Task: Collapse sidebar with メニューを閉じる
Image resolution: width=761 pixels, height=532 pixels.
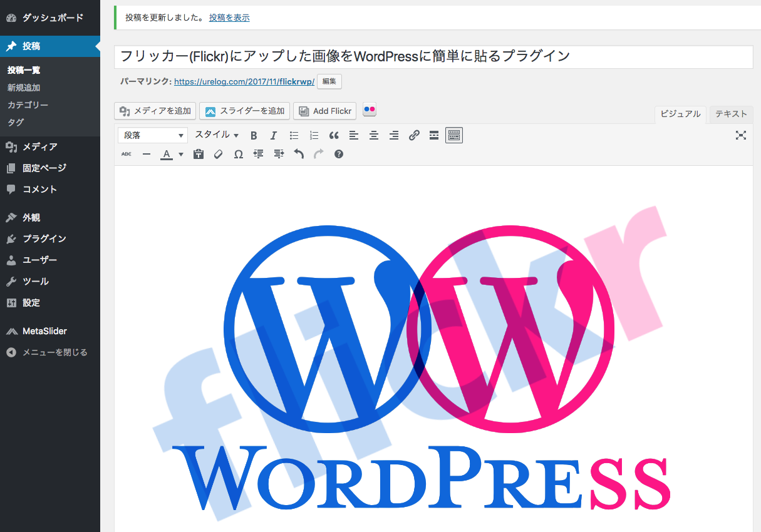Action: tap(50, 352)
